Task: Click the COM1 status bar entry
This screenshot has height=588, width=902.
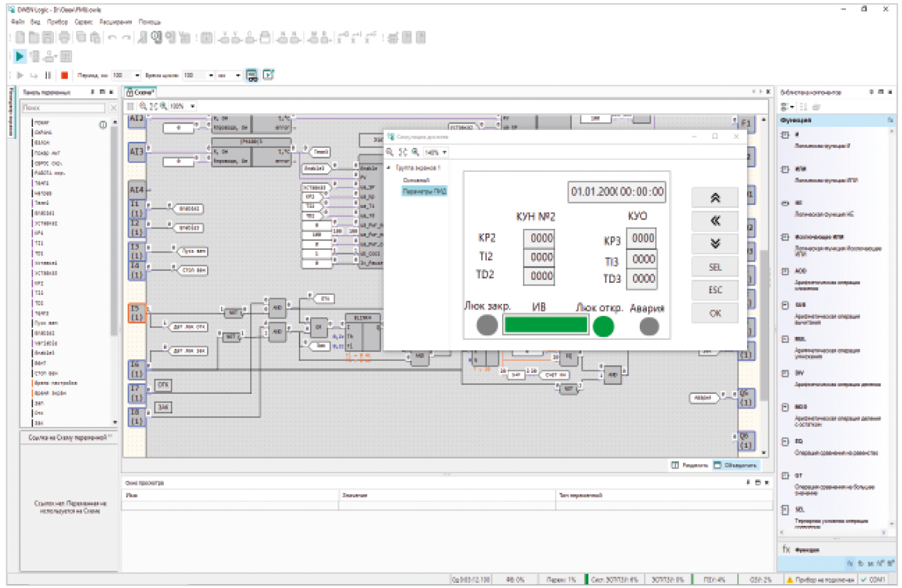Action: click(873, 580)
